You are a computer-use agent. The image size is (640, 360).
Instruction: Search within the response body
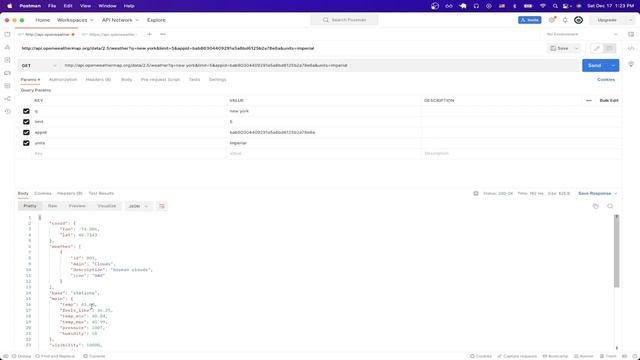click(x=610, y=206)
